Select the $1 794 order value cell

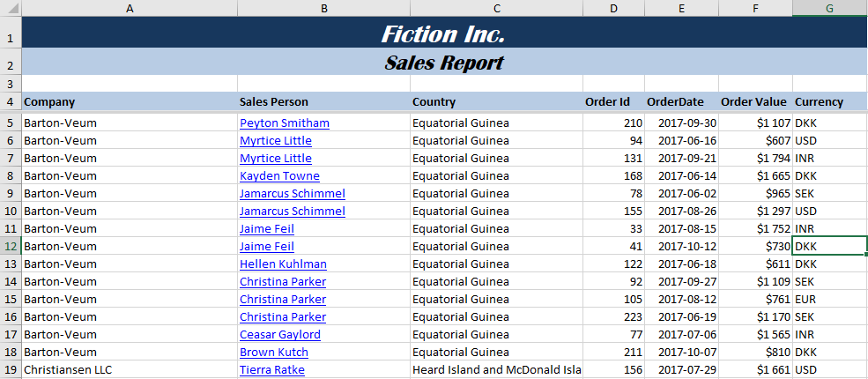[754, 159]
